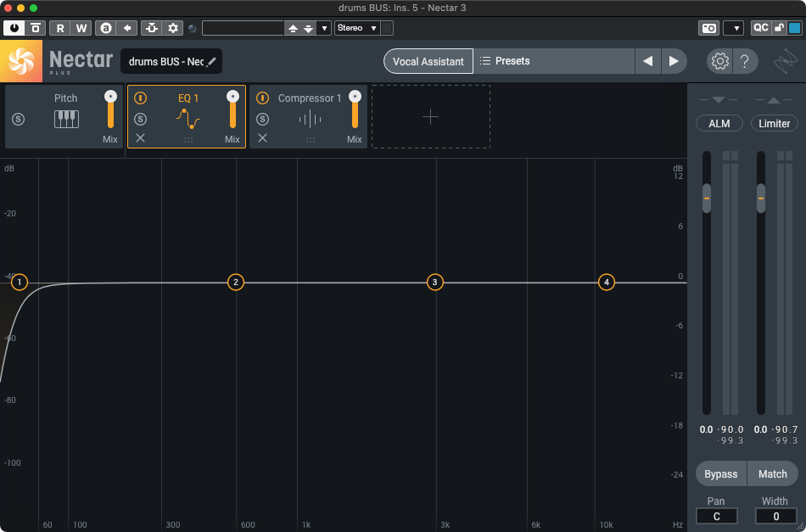The image size is (806, 532).
Task: Click the output meter up-triangle indicator
Action: pos(774,100)
